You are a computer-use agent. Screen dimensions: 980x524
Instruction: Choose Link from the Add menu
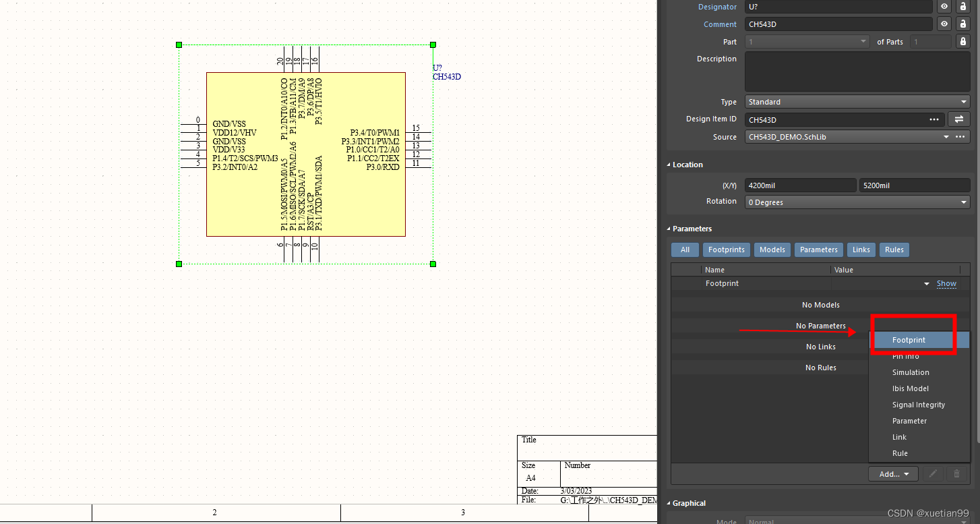(920, 437)
